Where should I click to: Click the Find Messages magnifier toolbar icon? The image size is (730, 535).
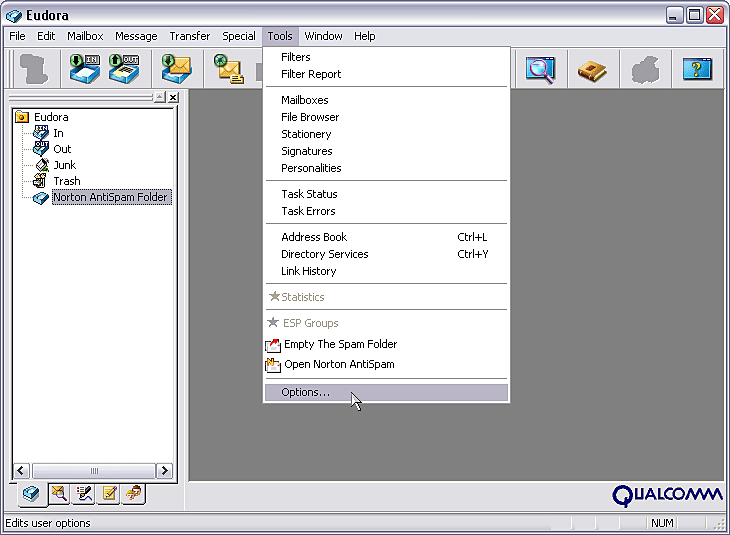(x=540, y=70)
